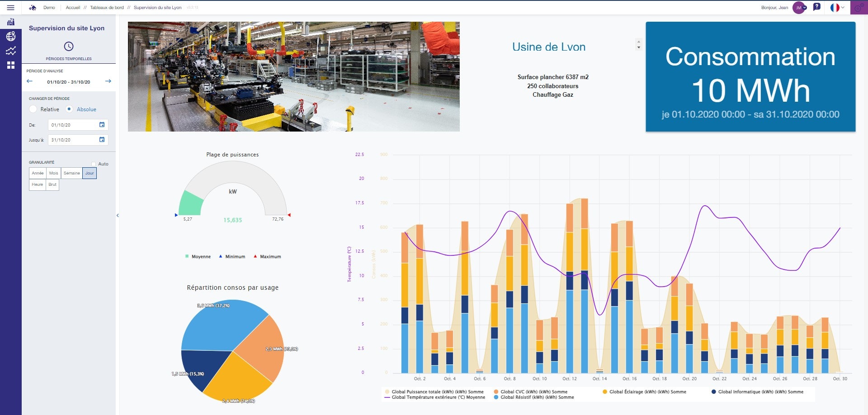
Task: Toggle Maximum legend in gauge chart
Action: 267,257
